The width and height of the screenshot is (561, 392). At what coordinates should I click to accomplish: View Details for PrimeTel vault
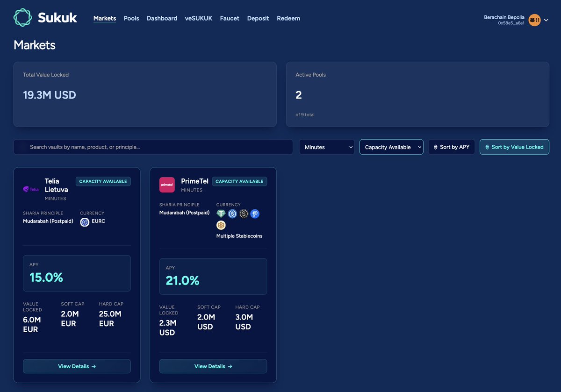coord(213,366)
